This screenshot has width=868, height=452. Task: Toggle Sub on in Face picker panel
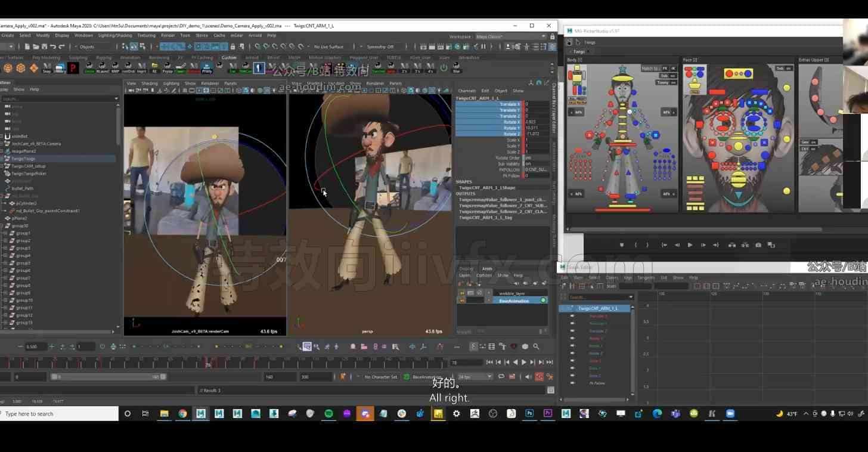click(784, 69)
